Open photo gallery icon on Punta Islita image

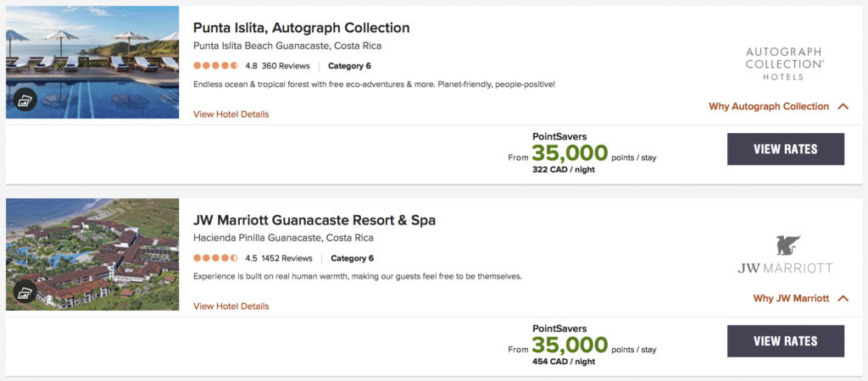pyautogui.click(x=25, y=100)
